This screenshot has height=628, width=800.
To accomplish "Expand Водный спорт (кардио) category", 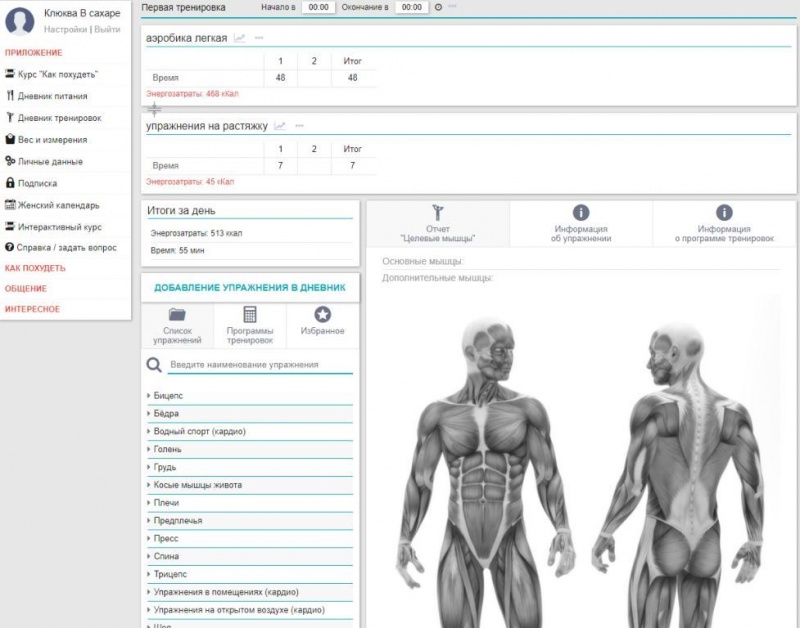I will point(199,431).
